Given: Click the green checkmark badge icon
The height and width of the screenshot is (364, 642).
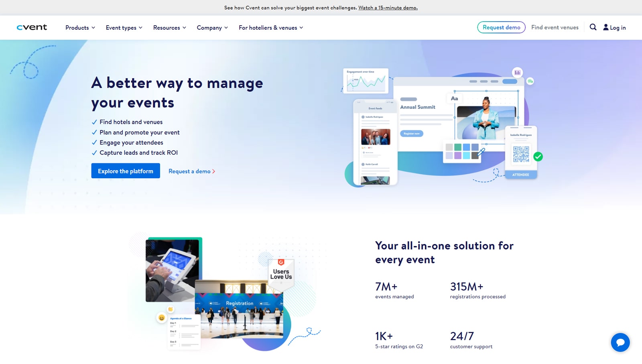Looking at the screenshot, I should pyautogui.click(x=538, y=157).
